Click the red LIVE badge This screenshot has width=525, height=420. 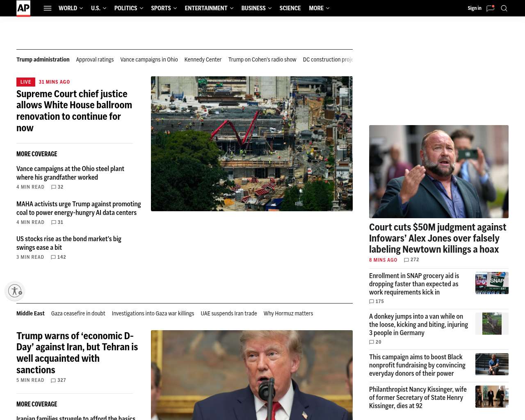tap(26, 82)
